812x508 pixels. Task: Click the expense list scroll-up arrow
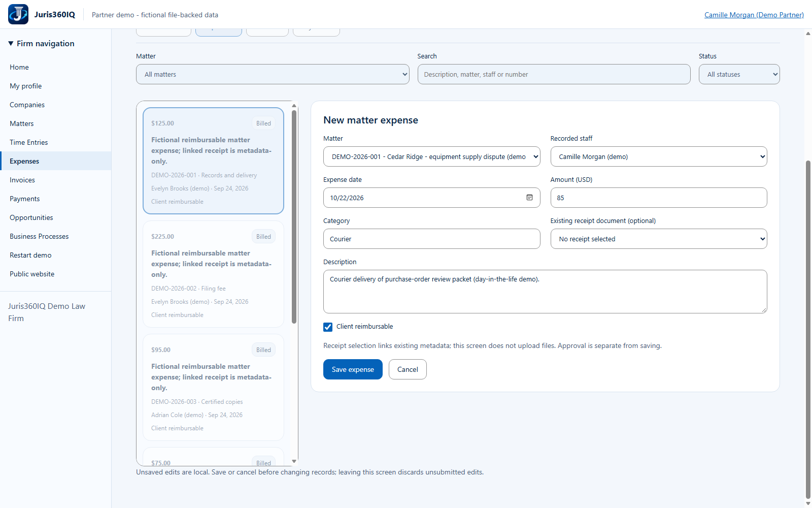tap(294, 106)
